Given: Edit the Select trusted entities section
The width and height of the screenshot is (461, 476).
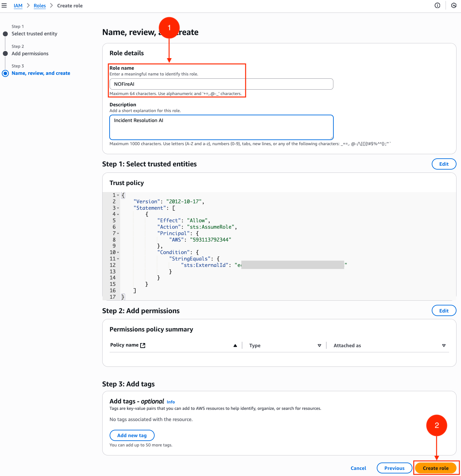Looking at the screenshot, I should click(x=444, y=164).
